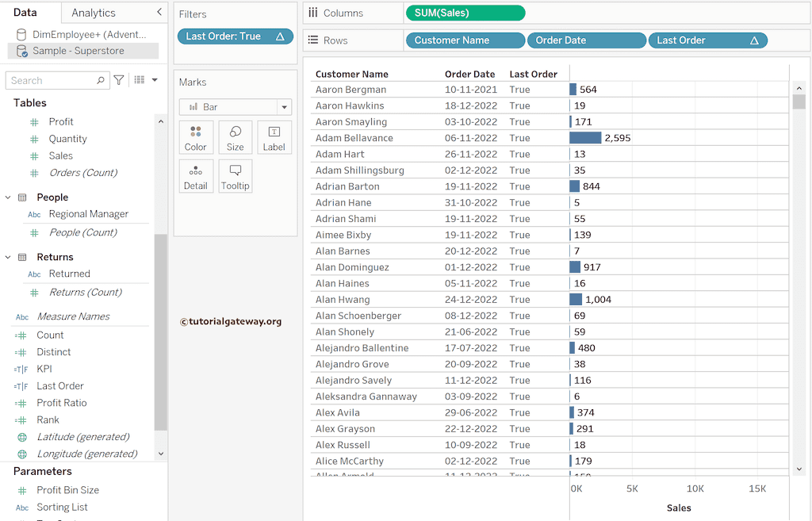Click the worksheet scrollbar up arrow
This screenshot has width=812, height=521.
pyautogui.click(x=799, y=89)
